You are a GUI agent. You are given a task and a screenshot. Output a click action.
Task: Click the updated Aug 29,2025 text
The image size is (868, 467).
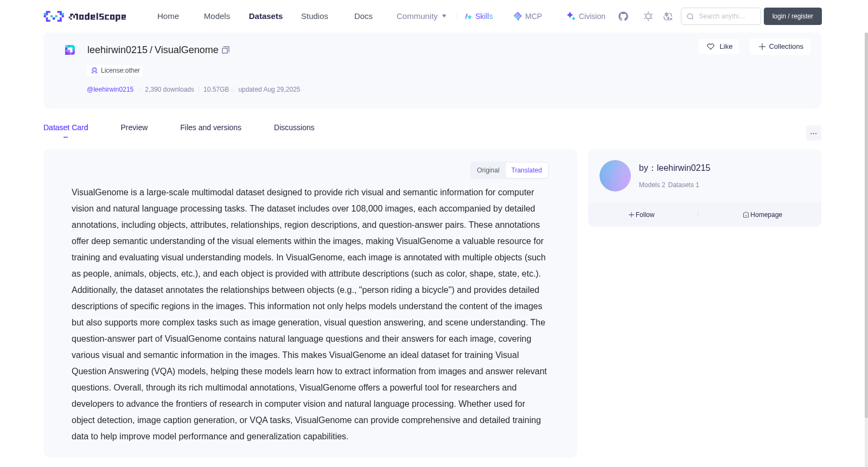tap(269, 89)
